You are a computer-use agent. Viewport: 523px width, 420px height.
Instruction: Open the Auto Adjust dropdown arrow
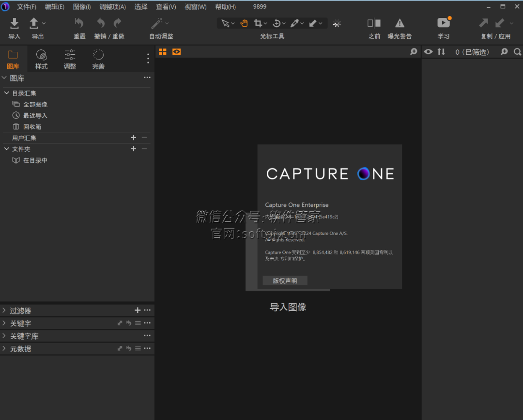point(167,23)
